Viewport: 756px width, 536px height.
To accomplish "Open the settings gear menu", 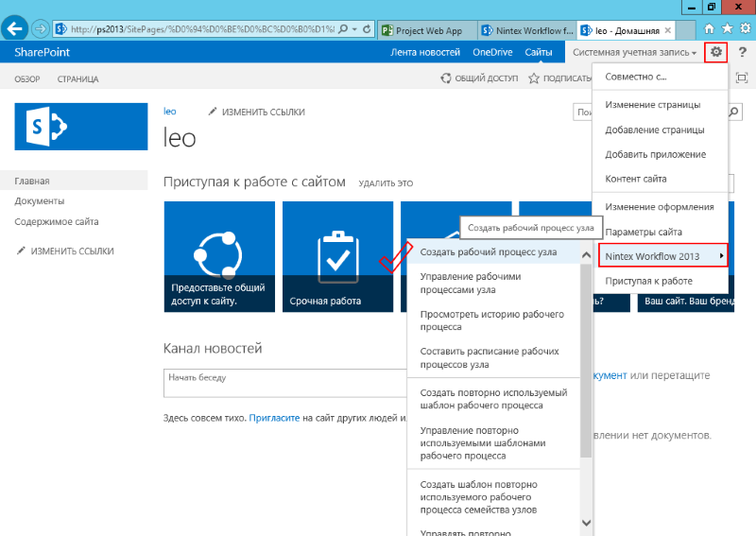I will pyautogui.click(x=716, y=52).
